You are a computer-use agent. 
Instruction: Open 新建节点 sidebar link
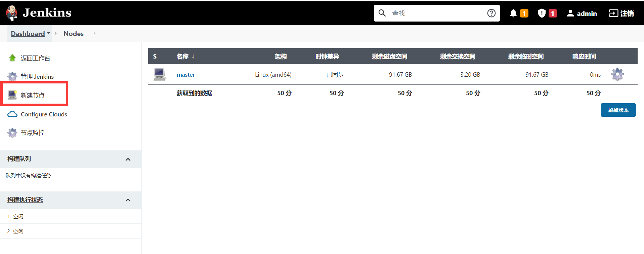coord(33,95)
